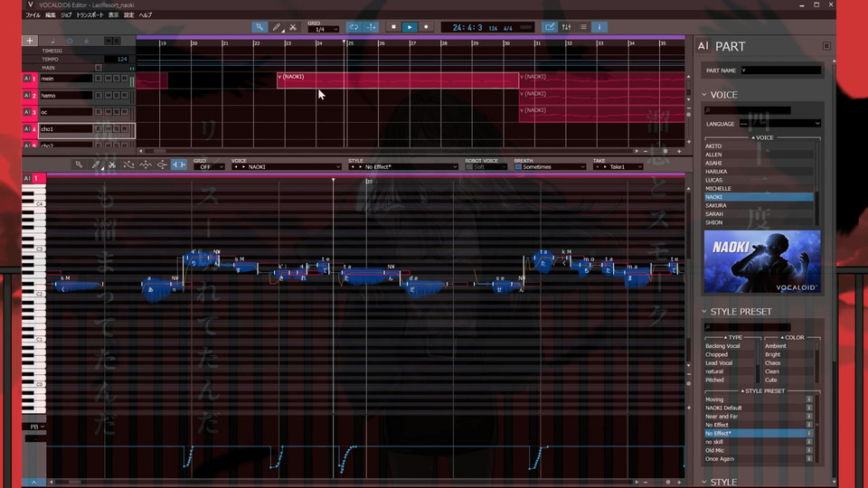
Task: Toggle mute on mein track
Action: pos(108,79)
